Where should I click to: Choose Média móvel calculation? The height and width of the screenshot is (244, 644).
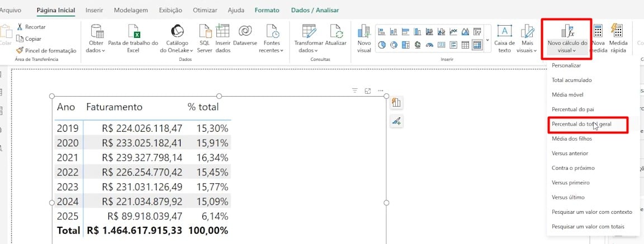567,95
